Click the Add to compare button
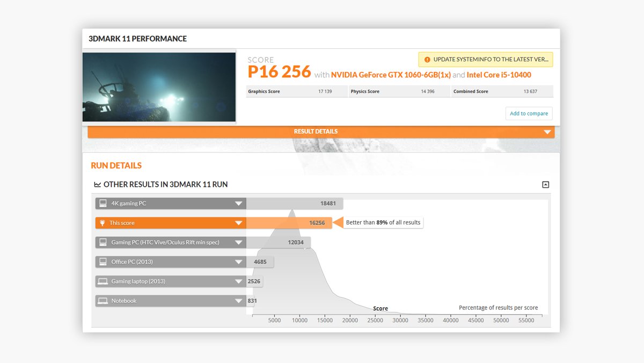The image size is (644, 363). 529,113
